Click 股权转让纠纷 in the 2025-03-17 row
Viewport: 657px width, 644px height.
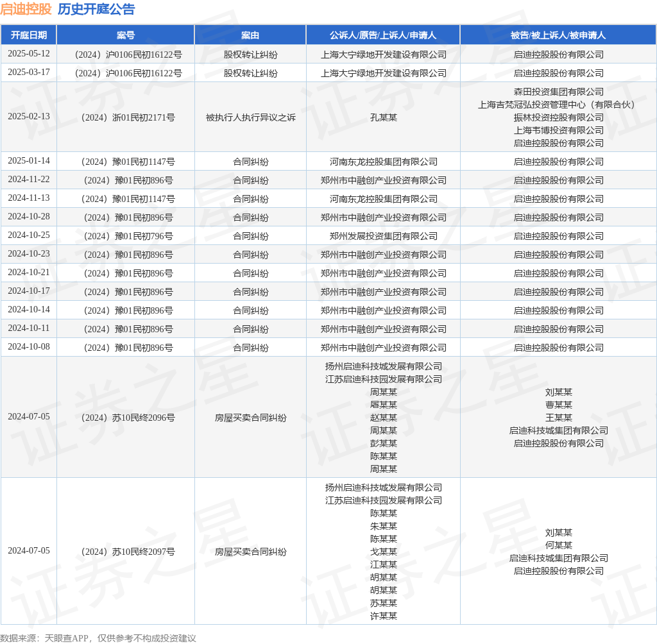(x=251, y=73)
